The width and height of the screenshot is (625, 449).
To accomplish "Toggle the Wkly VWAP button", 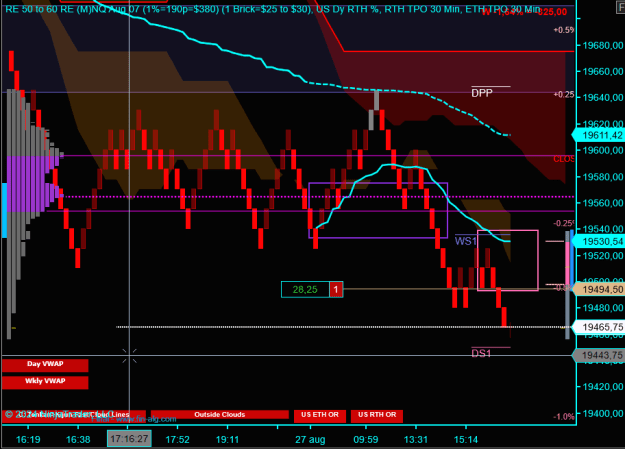I will pyautogui.click(x=45, y=382).
